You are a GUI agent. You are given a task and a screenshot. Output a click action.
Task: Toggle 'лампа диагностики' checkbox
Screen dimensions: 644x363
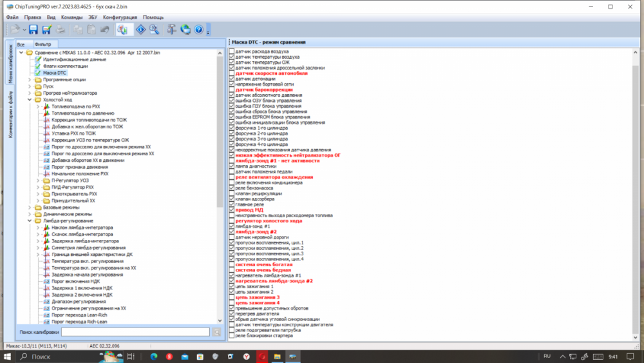coord(232,166)
